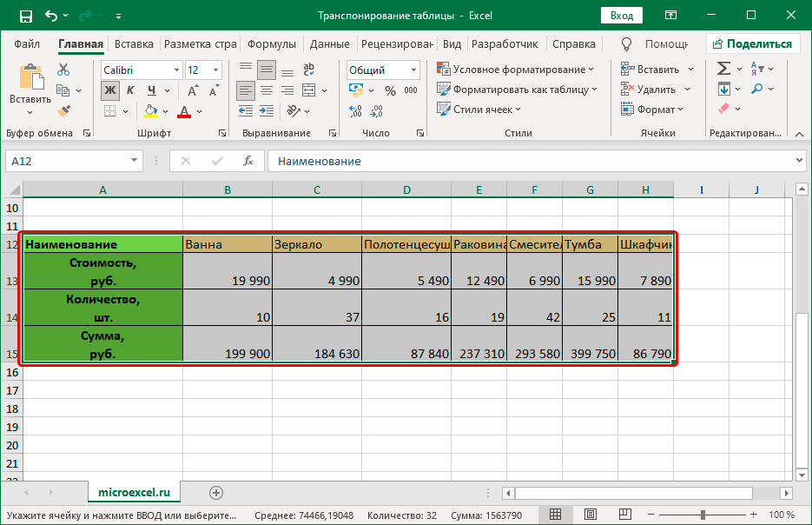Click the zoom slider handle
This screenshot has height=525, width=812.
coord(703,515)
